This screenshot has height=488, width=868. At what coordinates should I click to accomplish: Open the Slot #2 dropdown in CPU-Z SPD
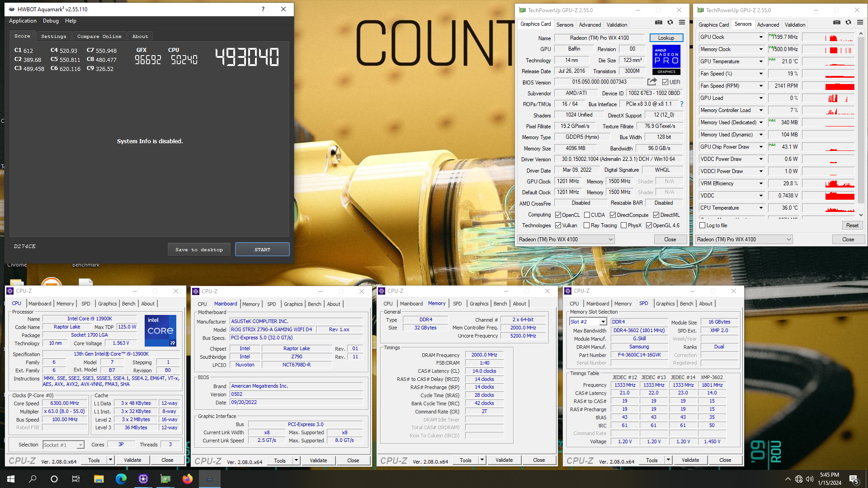pos(603,322)
